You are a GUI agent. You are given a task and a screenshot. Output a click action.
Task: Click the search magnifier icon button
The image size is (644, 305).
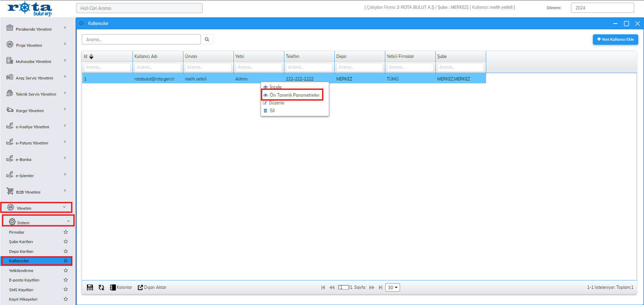(207, 39)
